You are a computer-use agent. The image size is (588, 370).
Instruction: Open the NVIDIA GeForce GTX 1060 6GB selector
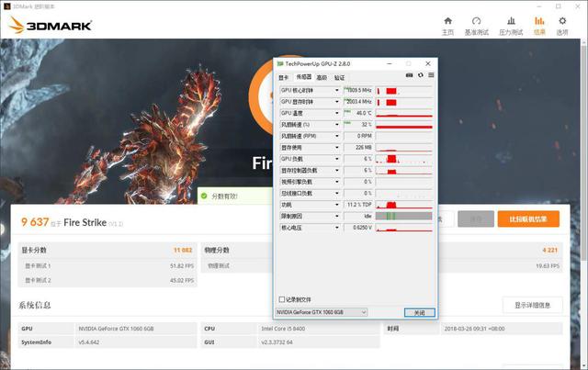tap(322, 312)
